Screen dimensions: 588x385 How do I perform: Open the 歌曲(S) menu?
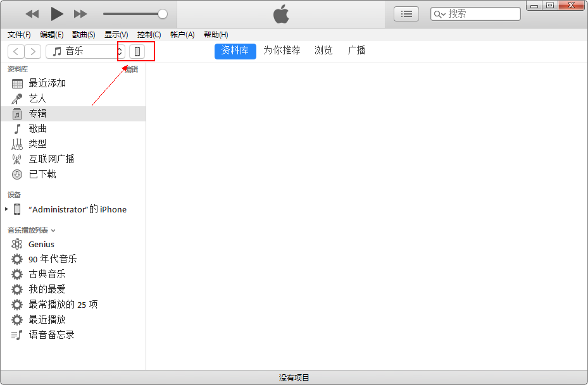(x=84, y=35)
